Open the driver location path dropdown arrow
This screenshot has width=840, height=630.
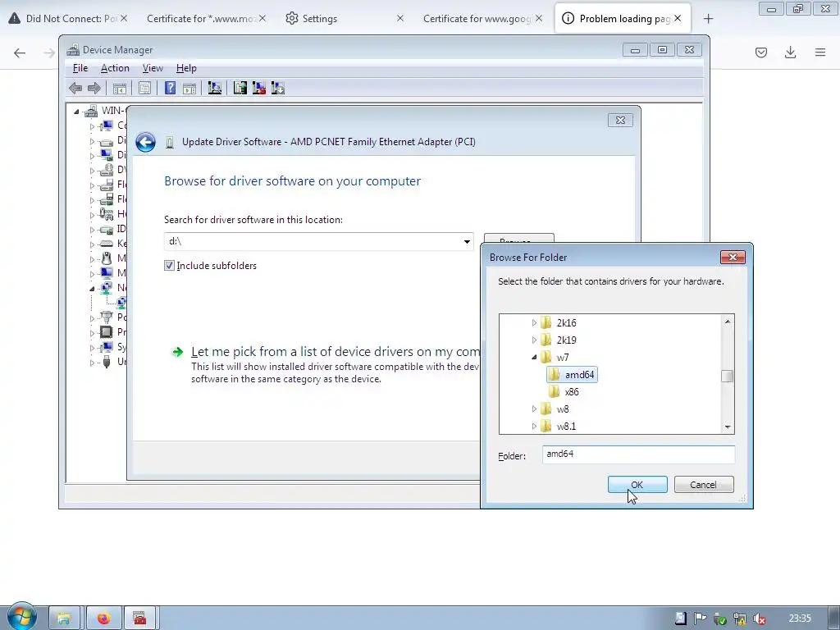tap(467, 242)
